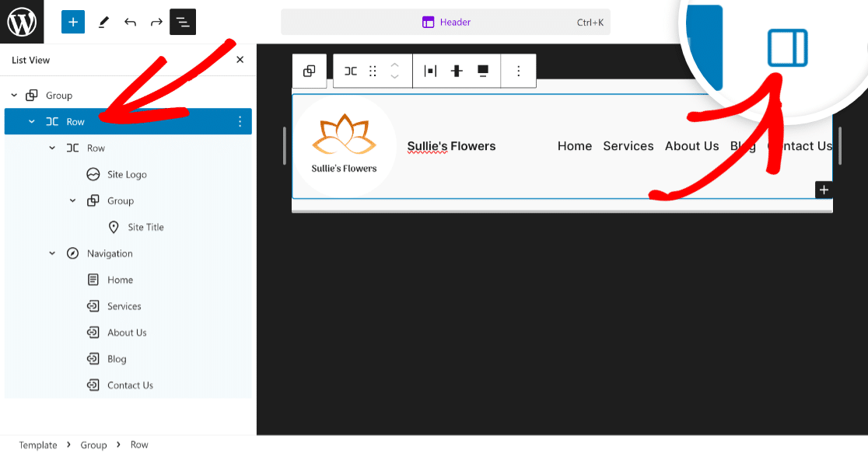Collapse the Navigation block in List View
This screenshot has height=453, width=868.
coord(52,253)
